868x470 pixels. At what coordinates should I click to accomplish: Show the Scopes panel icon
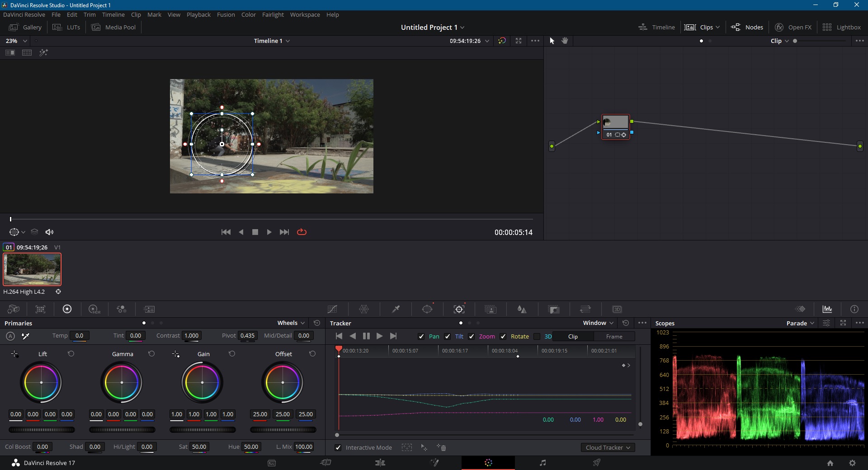point(827,309)
